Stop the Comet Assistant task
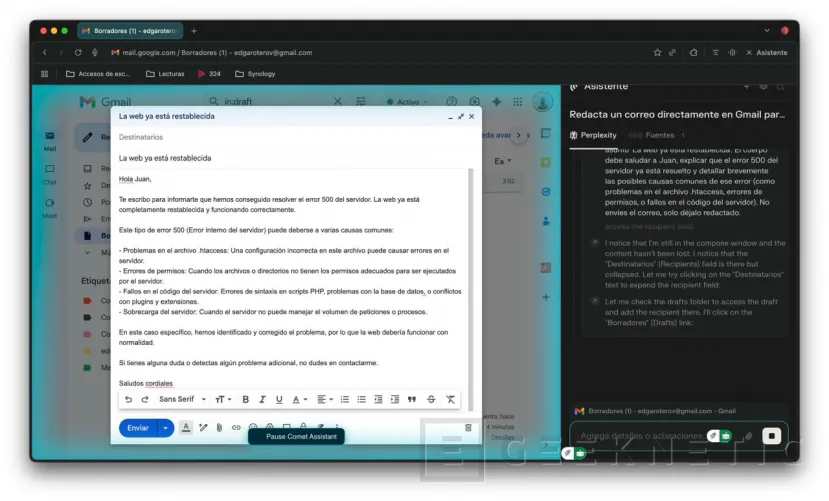The height and width of the screenshot is (501, 829). point(771,436)
